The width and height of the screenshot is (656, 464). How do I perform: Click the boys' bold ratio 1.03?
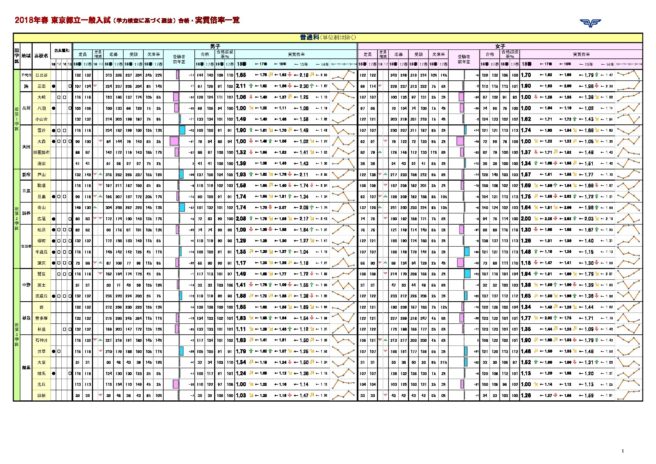[241, 395]
